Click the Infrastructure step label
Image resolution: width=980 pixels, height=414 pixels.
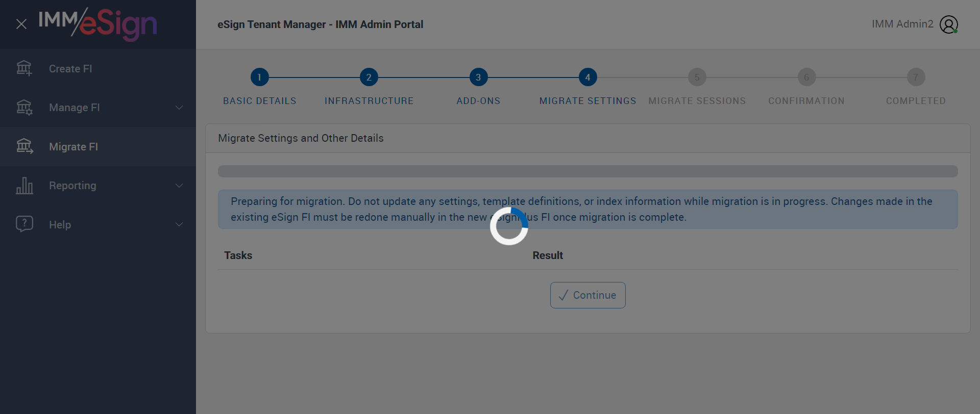pos(369,101)
